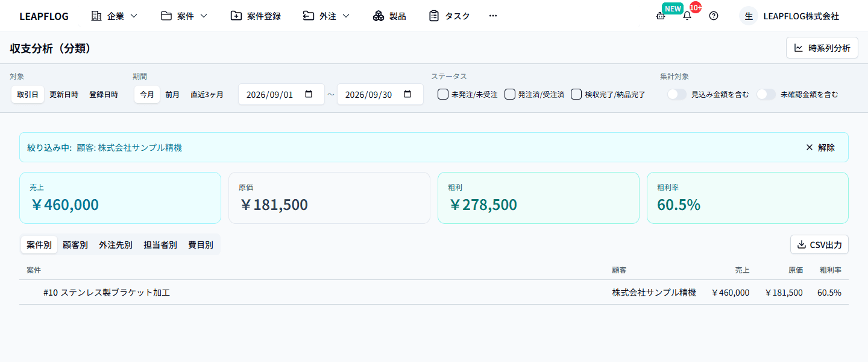
Task: Open the #10 ステンレス製ブラケット加工 row
Action: pos(434,293)
